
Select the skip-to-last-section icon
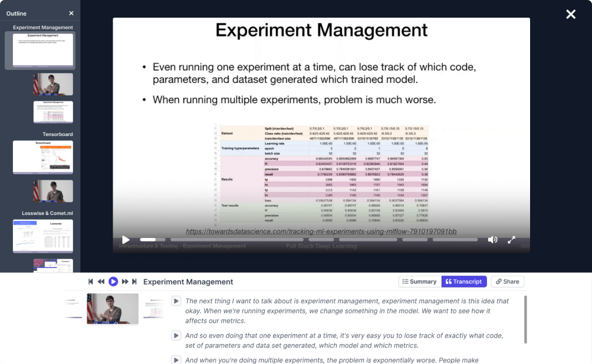coord(135,282)
